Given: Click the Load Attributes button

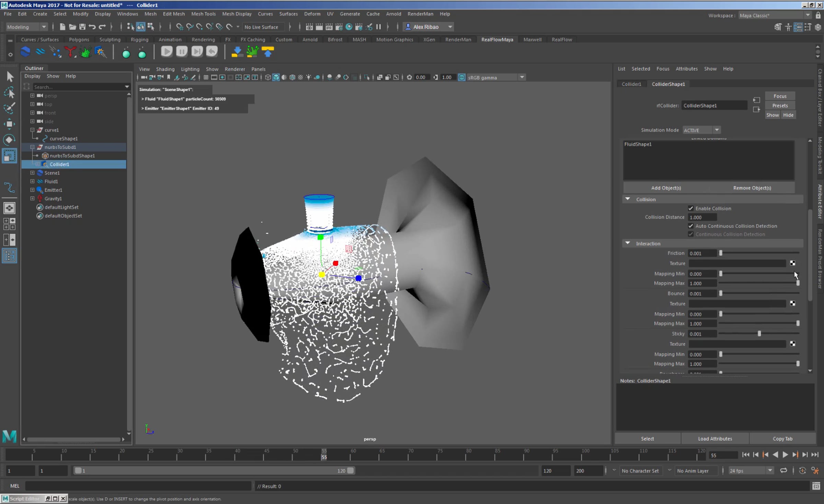Looking at the screenshot, I should click(x=715, y=438).
